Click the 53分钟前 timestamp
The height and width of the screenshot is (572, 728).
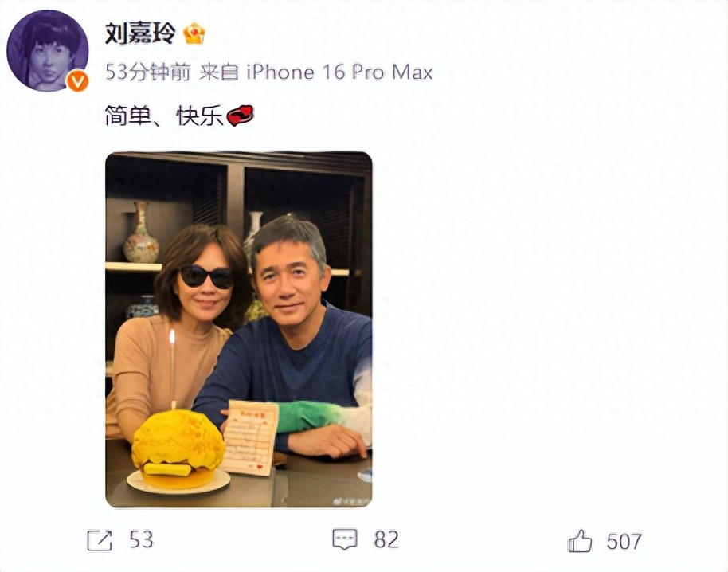[148, 72]
